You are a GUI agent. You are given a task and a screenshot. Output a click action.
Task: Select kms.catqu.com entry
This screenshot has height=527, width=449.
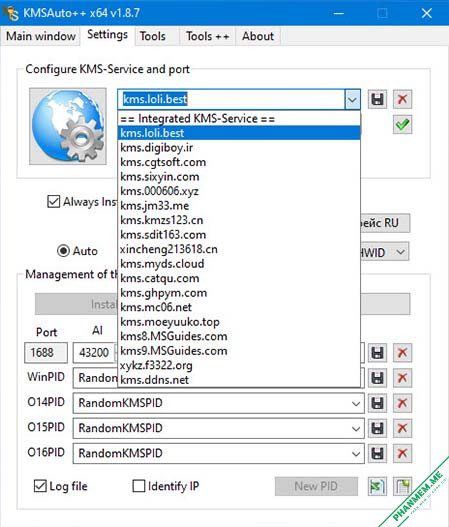(239, 278)
